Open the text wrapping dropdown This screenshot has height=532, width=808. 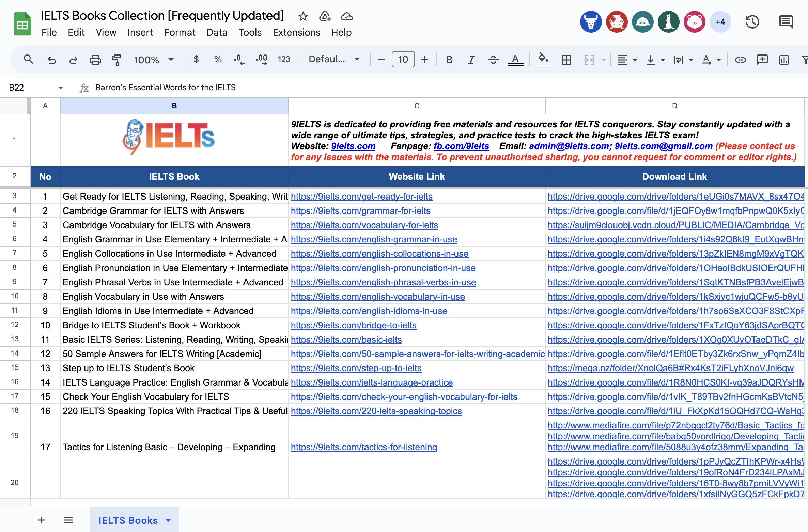click(683, 60)
